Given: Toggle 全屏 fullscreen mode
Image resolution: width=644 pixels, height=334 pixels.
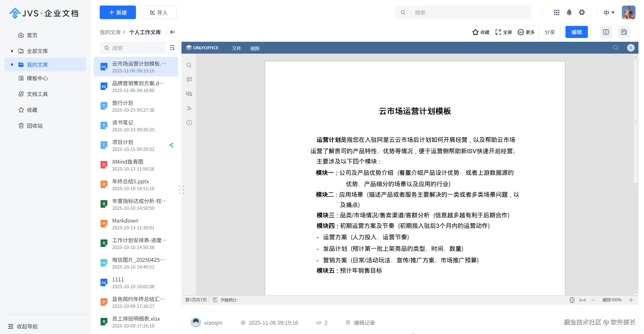Looking at the screenshot, I should click(x=504, y=32).
